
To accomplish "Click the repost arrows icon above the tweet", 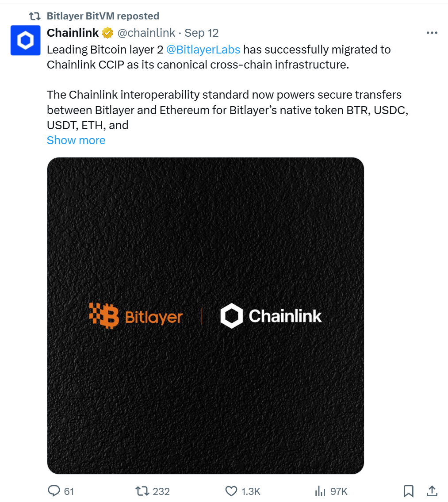I will point(34,16).
